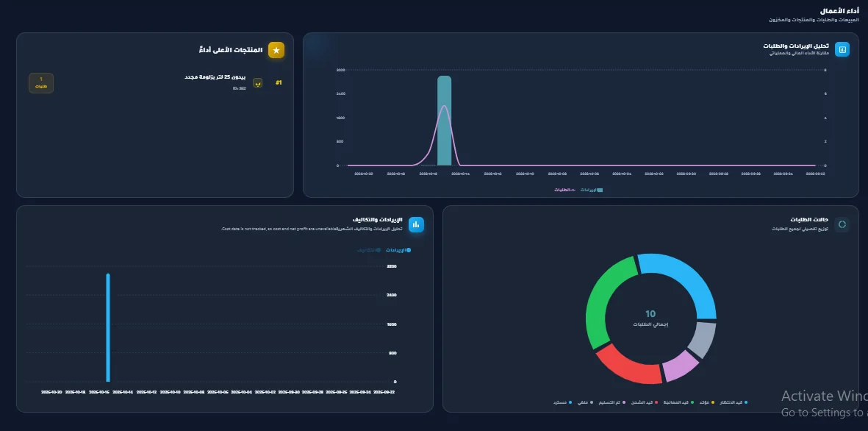This screenshot has width=868, height=431.
Task: Click the purple segment of the orders donut
Action: (x=681, y=366)
